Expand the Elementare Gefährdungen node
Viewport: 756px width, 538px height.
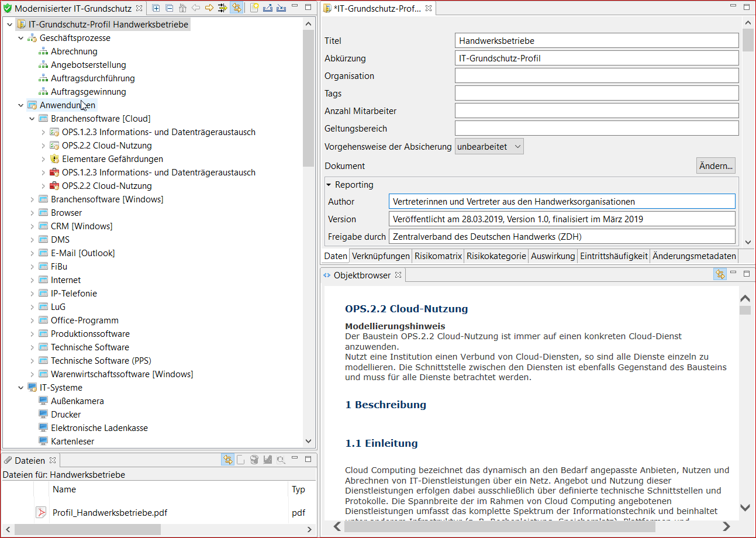pos(43,159)
